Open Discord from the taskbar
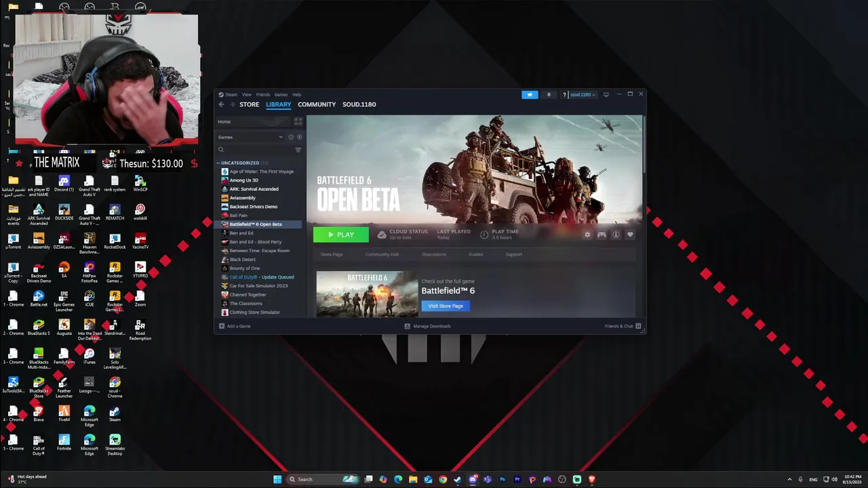The width and height of the screenshot is (868, 488). [x=473, y=479]
